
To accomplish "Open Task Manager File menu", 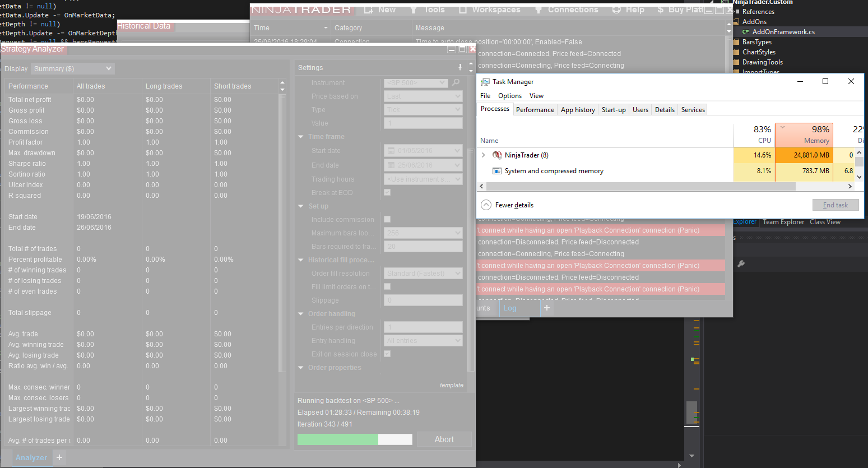I will [485, 96].
